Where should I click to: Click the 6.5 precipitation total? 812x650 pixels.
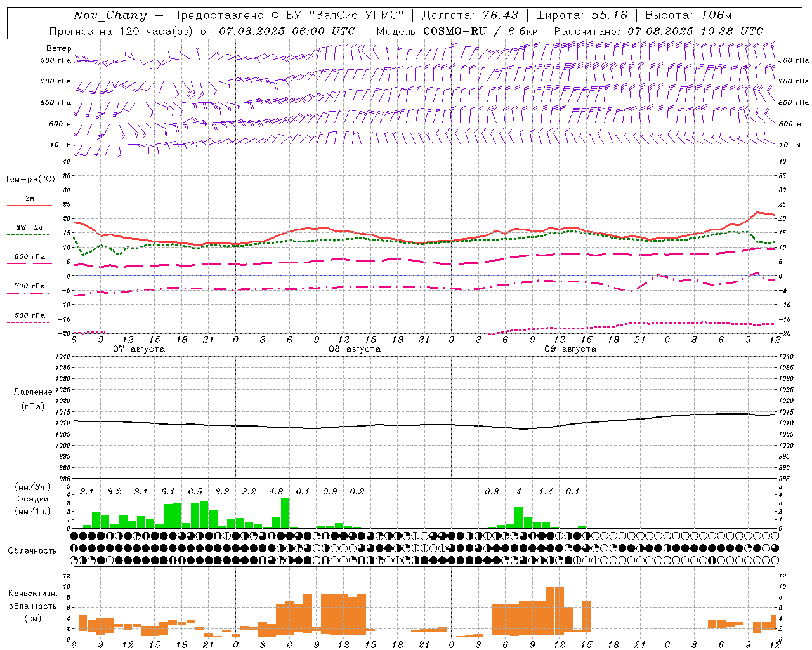[195, 491]
